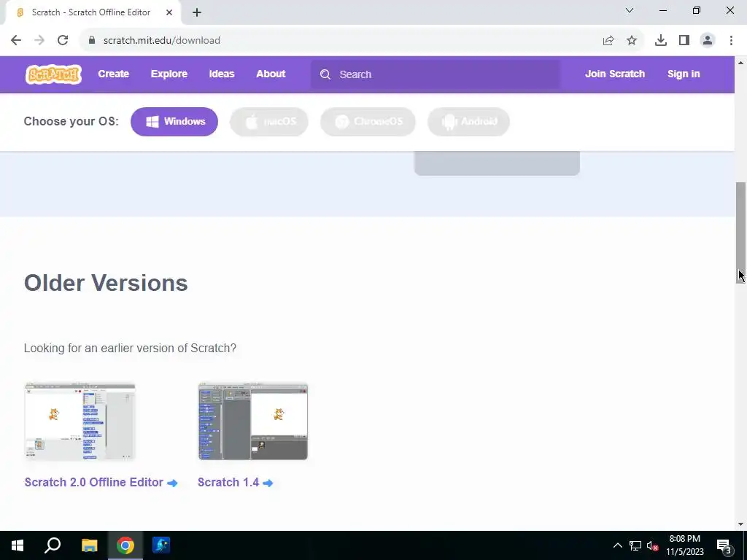747x560 pixels.
Task: Open the Windows Start menu
Action: click(x=18, y=545)
